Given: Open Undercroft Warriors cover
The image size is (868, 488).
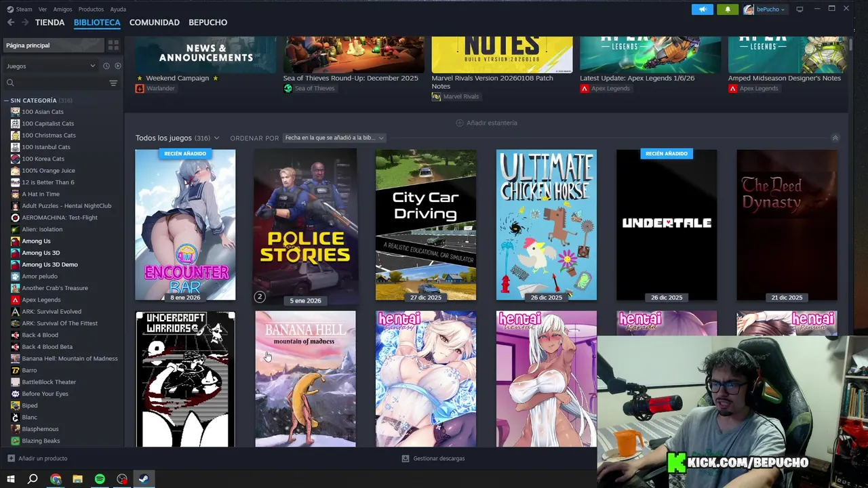Looking at the screenshot, I should coord(185,380).
